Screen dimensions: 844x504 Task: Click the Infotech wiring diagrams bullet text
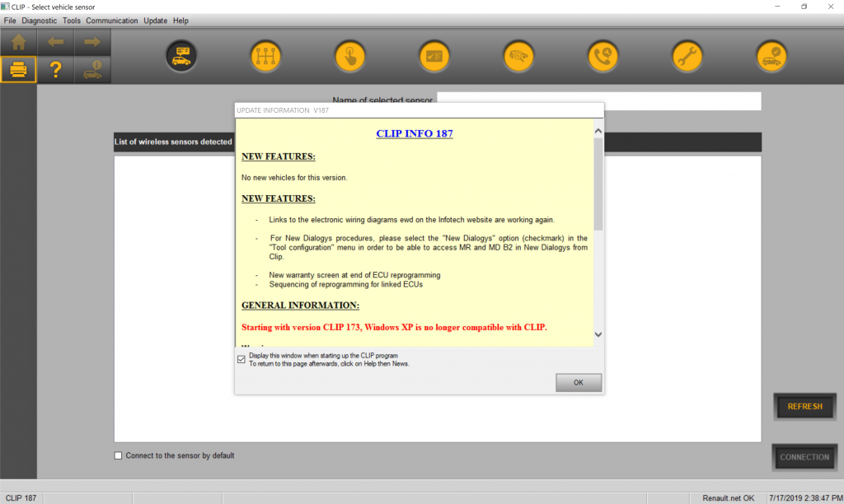click(412, 219)
